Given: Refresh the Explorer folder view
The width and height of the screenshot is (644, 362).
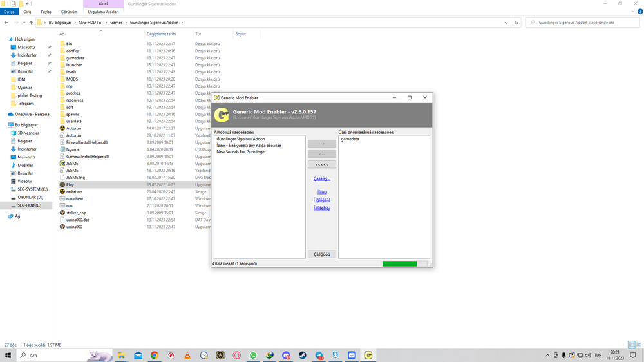Looking at the screenshot, I should tap(516, 23).
